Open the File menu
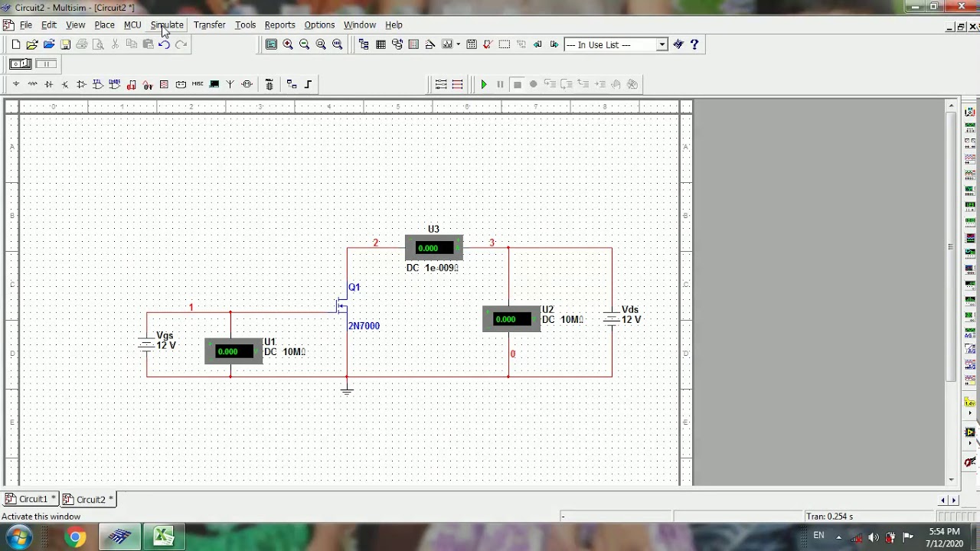The width and height of the screenshot is (980, 551). (26, 25)
